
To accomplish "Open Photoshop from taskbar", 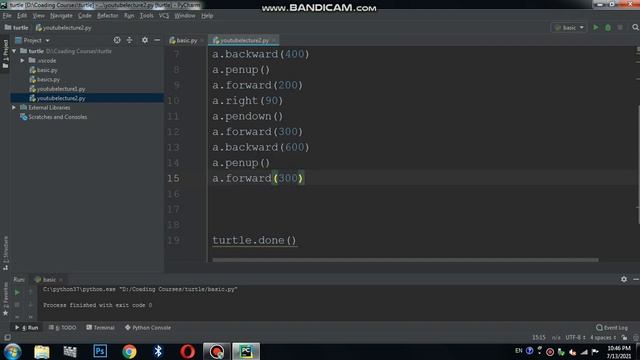I will point(100,351).
